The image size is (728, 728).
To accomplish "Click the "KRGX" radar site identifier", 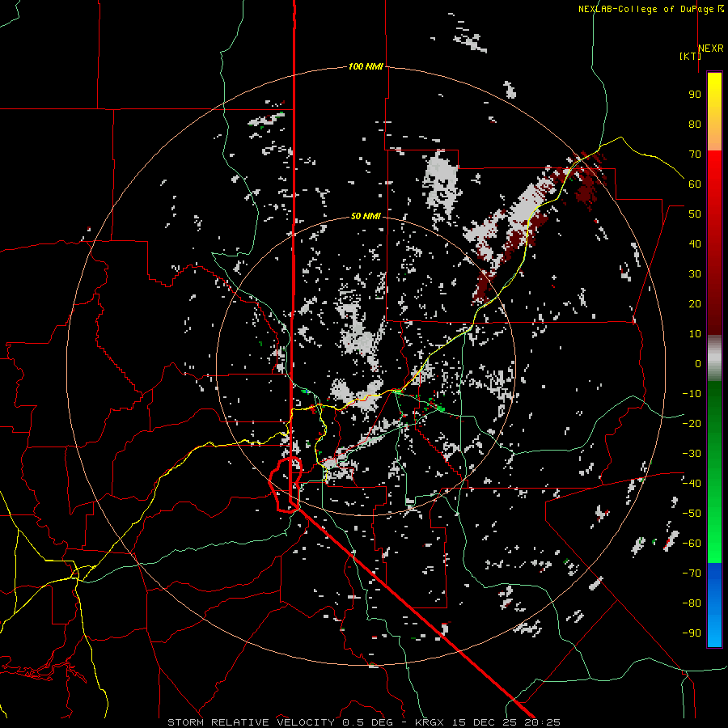I will point(430,722).
